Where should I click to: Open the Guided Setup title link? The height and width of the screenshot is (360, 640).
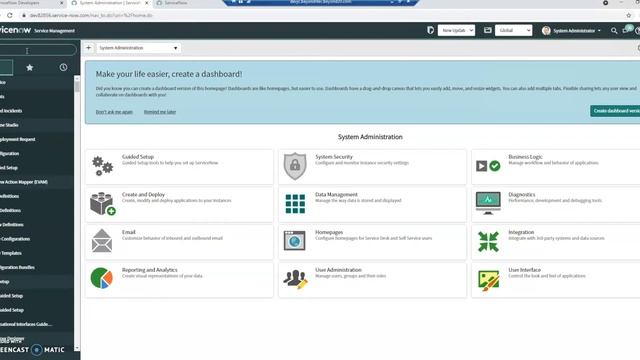pyautogui.click(x=138, y=157)
